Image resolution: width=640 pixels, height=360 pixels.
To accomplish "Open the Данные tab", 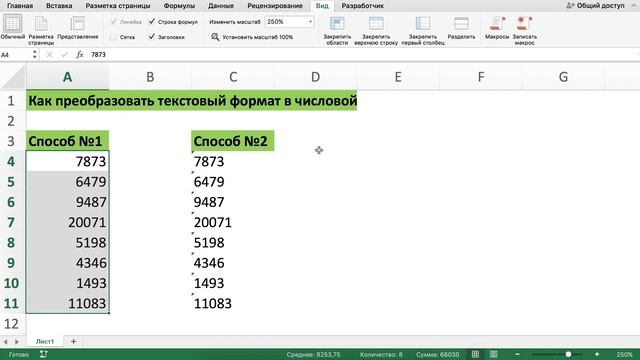I will click(x=221, y=6).
